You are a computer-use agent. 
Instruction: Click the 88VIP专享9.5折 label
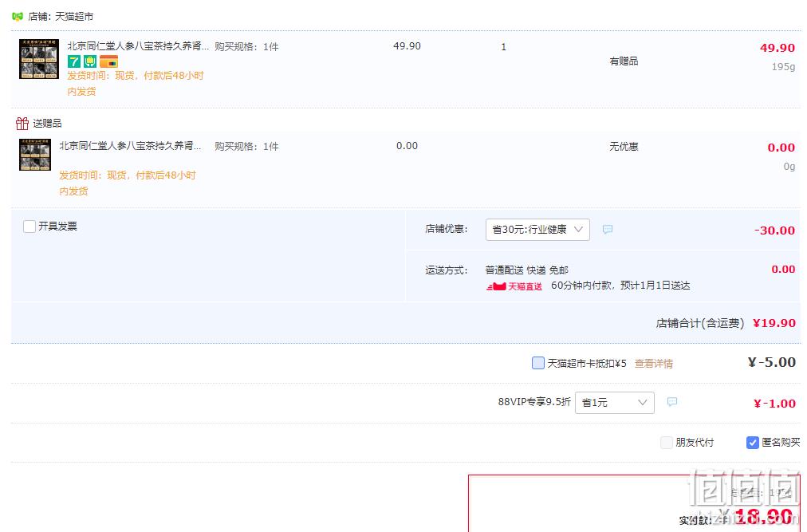point(534,402)
